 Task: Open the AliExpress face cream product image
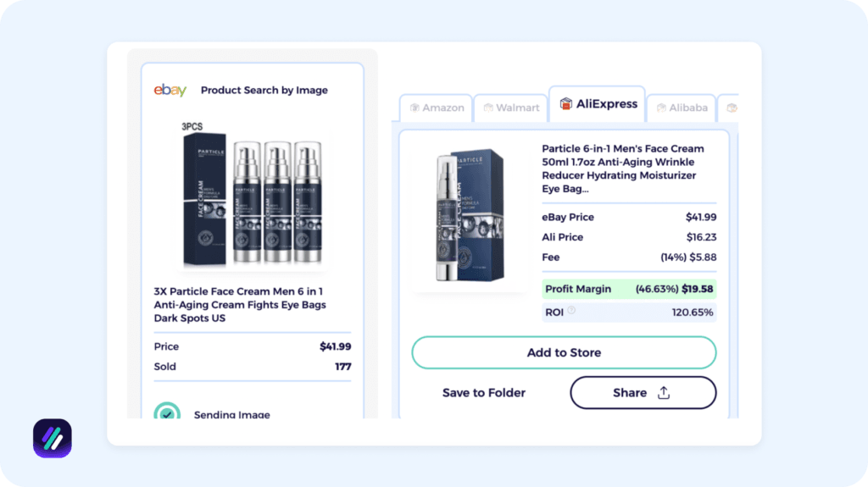(x=470, y=215)
